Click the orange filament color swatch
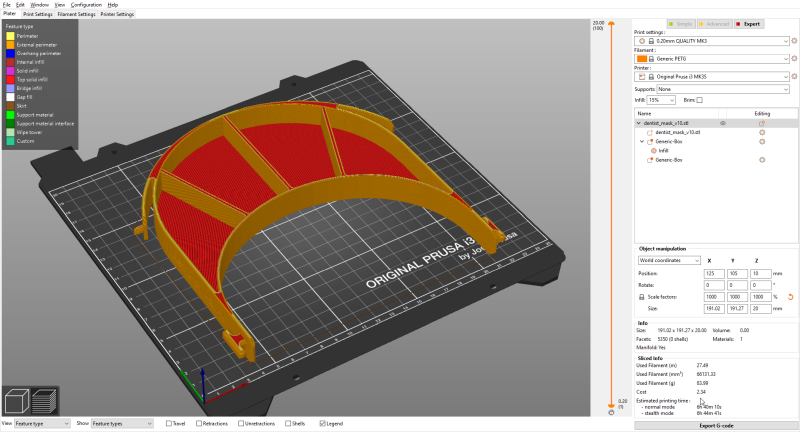The height and width of the screenshot is (432, 800). click(641, 59)
